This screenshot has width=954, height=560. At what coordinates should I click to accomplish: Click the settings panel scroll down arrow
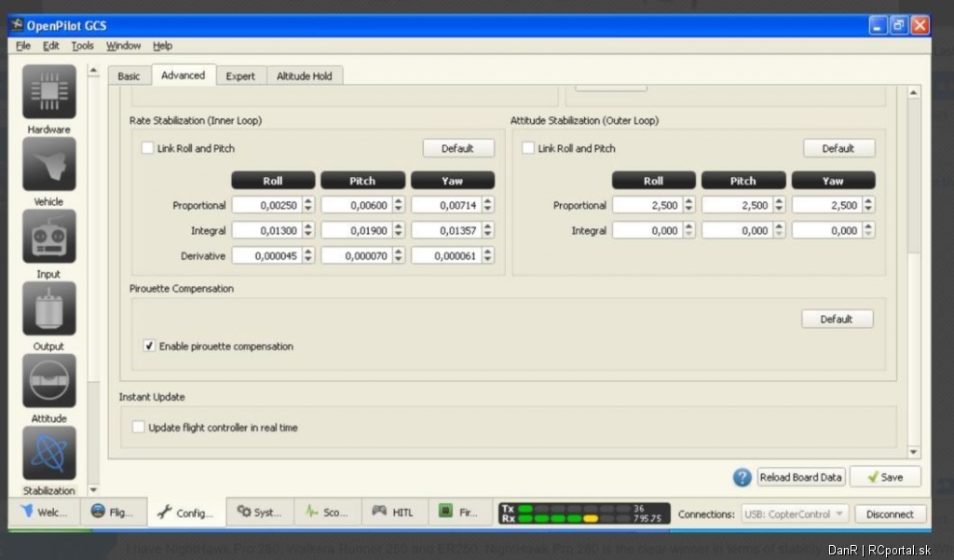pos(913,452)
